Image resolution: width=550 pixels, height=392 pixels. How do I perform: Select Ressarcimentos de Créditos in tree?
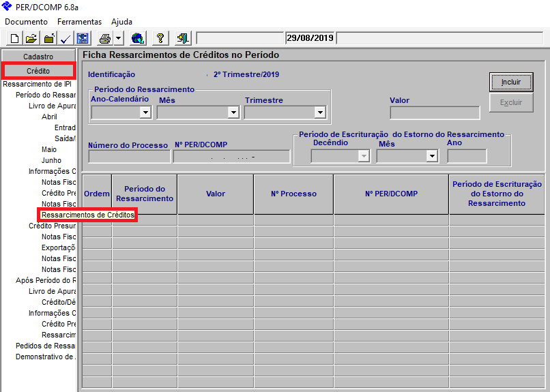(87, 215)
